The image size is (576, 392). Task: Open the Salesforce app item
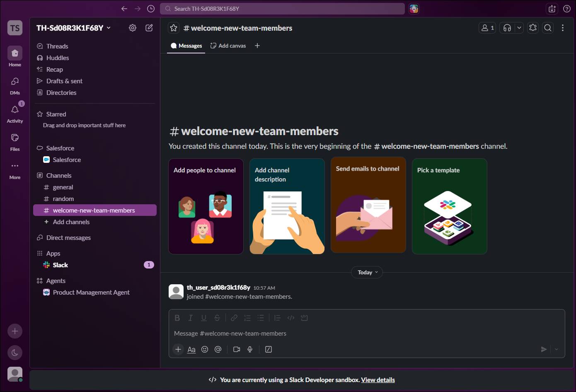coord(95,160)
